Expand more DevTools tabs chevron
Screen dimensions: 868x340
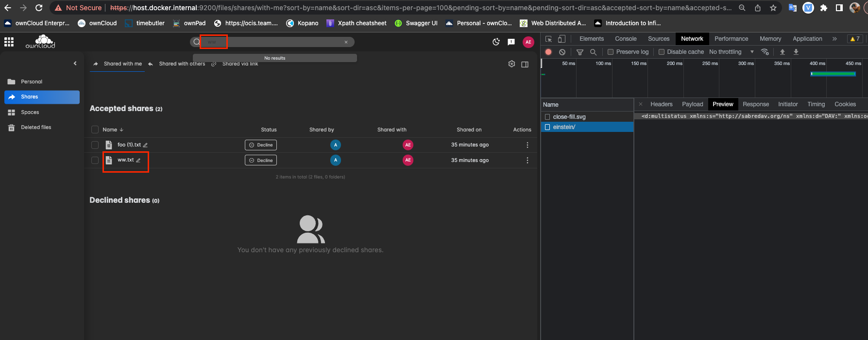click(834, 39)
